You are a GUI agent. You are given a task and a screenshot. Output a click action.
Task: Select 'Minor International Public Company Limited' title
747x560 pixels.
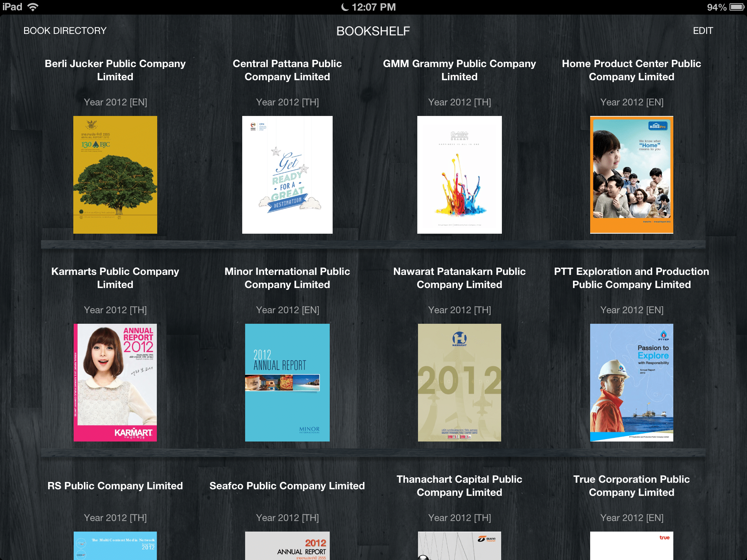(287, 278)
